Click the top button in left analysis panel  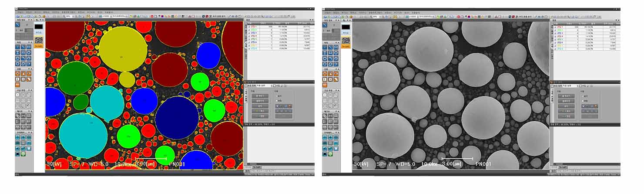click(259, 96)
